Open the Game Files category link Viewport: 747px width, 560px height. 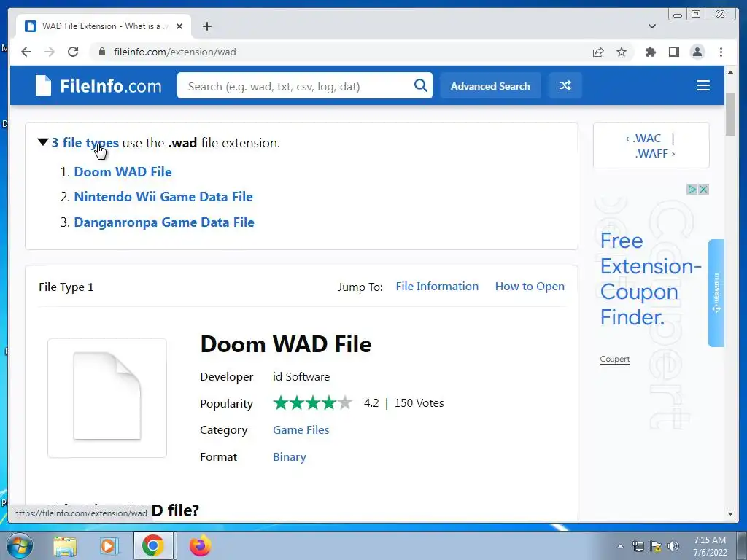(x=301, y=430)
